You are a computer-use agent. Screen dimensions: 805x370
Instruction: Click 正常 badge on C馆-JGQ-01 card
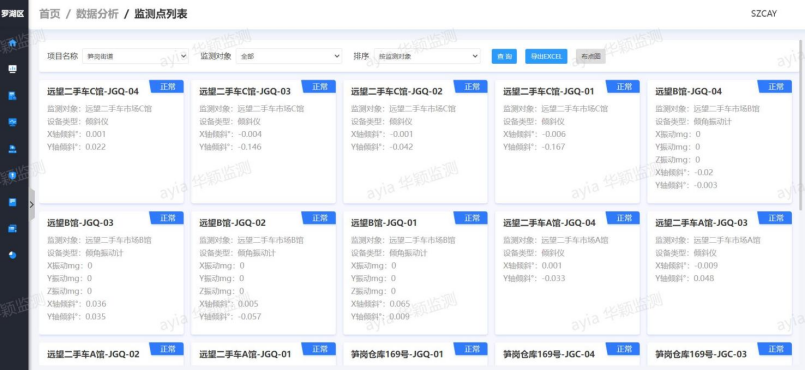(623, 86)
